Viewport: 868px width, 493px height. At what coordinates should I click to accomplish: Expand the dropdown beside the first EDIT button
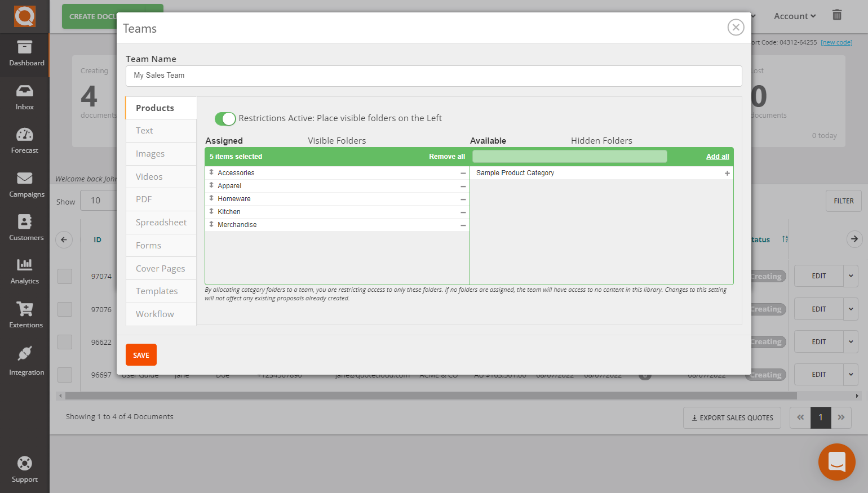click(x=851, y=276)
